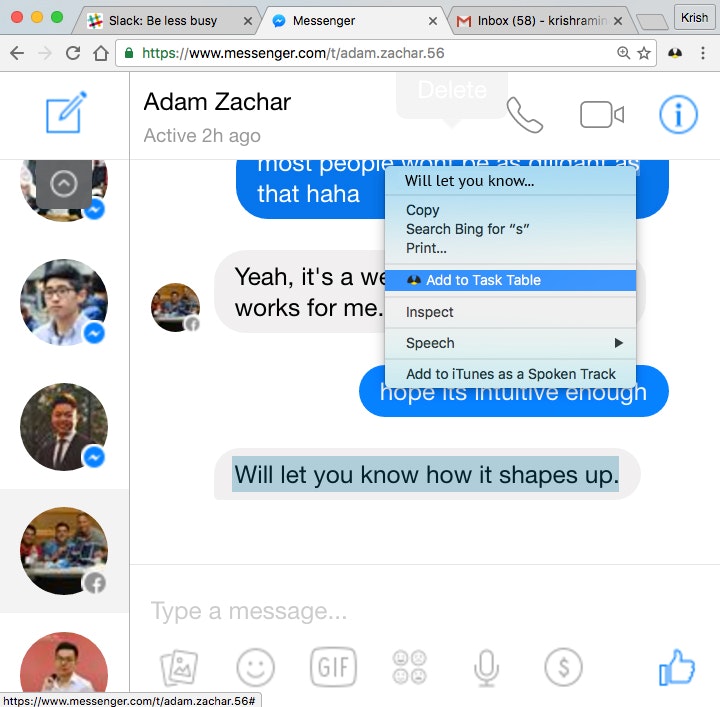Image resolution: width=720 pixels, height=707 pixels.
Task: Expand the Speech submenu
Action: pos(510,343)
